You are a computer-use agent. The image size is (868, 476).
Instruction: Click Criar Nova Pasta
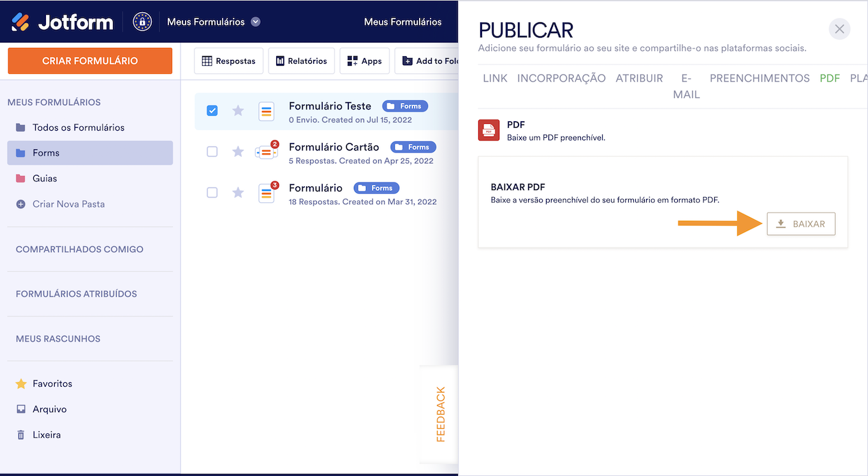(x=68, y=204)
